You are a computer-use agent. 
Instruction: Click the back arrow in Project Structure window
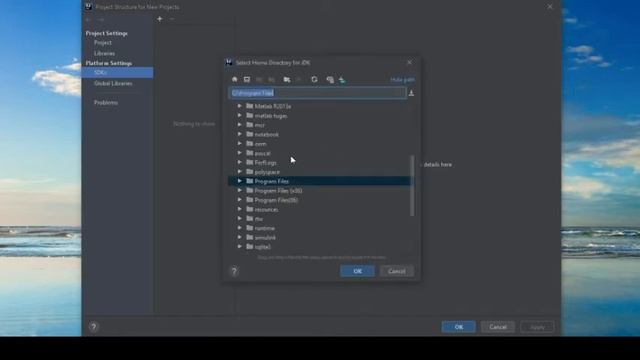point(89,20)
